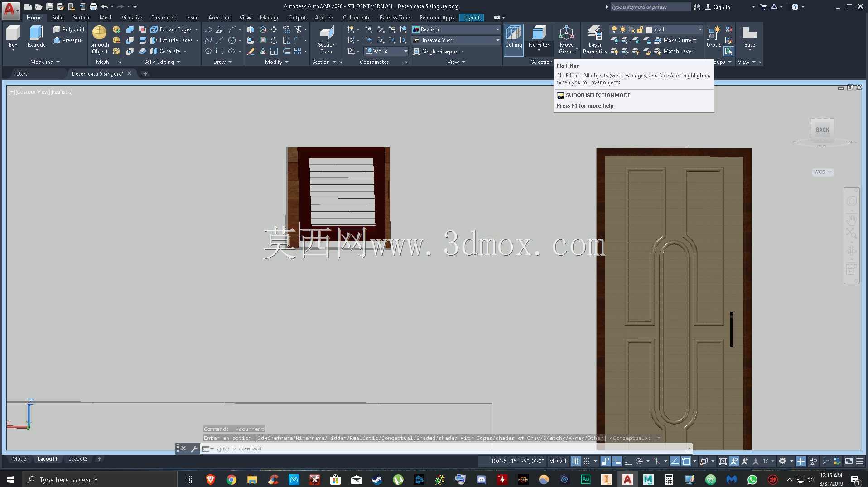868x487 pixels.
Task: Click the BACK face of ViewCube
Action: point(822,130)
